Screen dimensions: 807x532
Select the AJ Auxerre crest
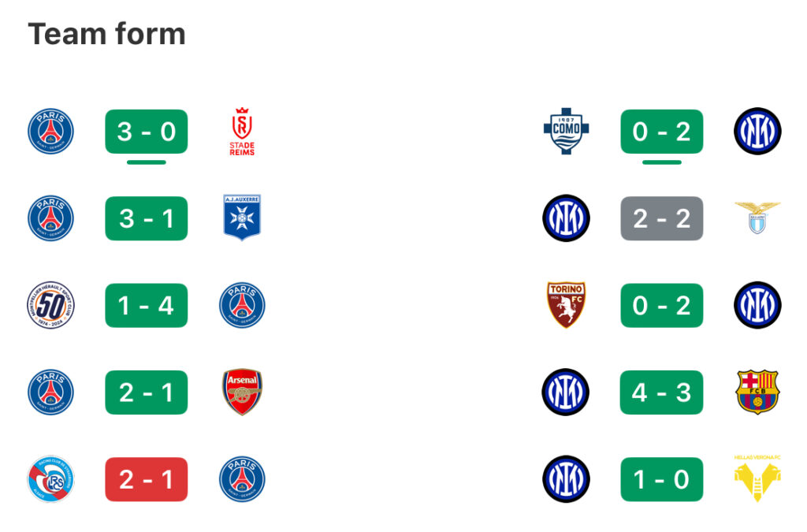(x=242, y=218)
